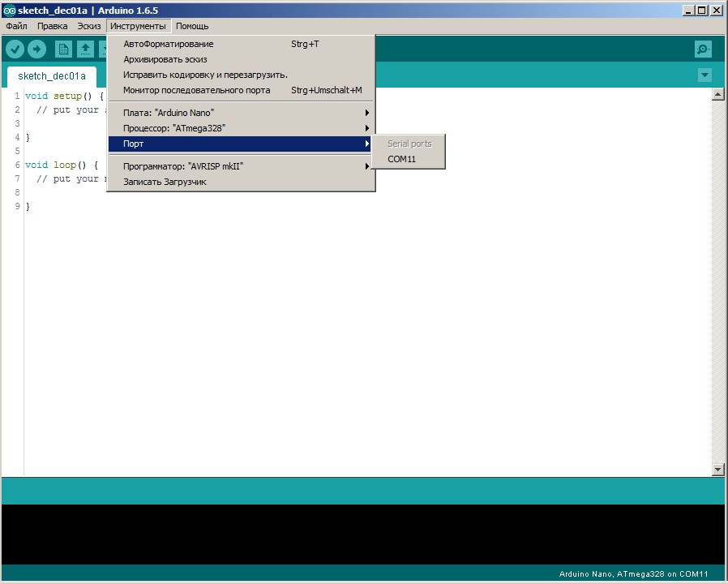Expand the Программатор "AVRISP mkII" submenu
The image size is (728, 584).
pyautogui.click(x=240, y=165)
